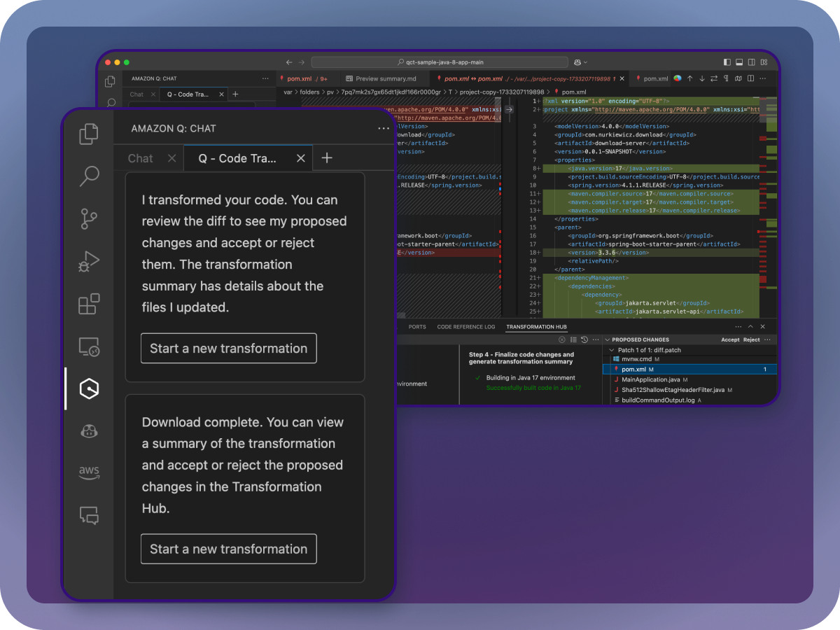Toggle whitespace display with the pilcrow icon

coord(726,78)
